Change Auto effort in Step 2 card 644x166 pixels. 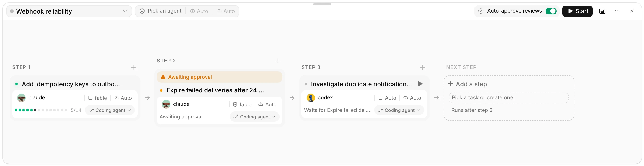(x=267, y=104)
